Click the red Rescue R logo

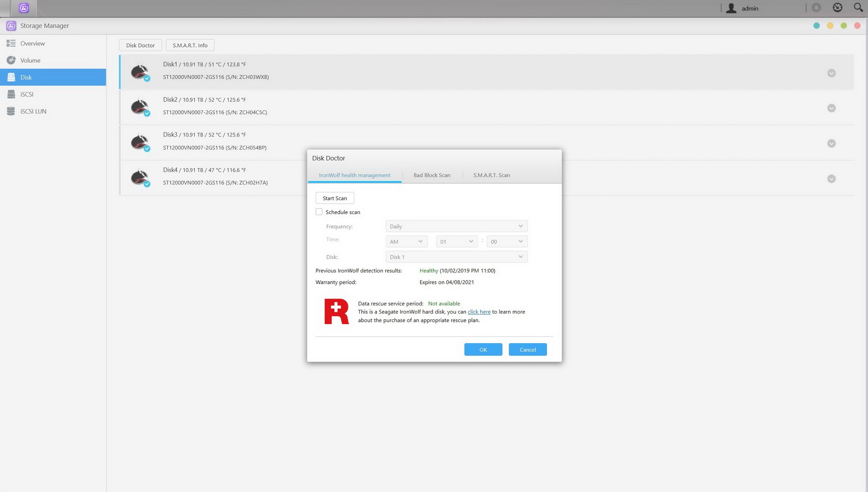click(336, 311)
